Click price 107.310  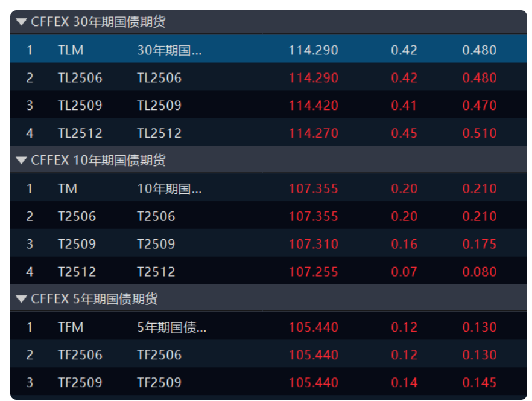click(x=313, y=244)
